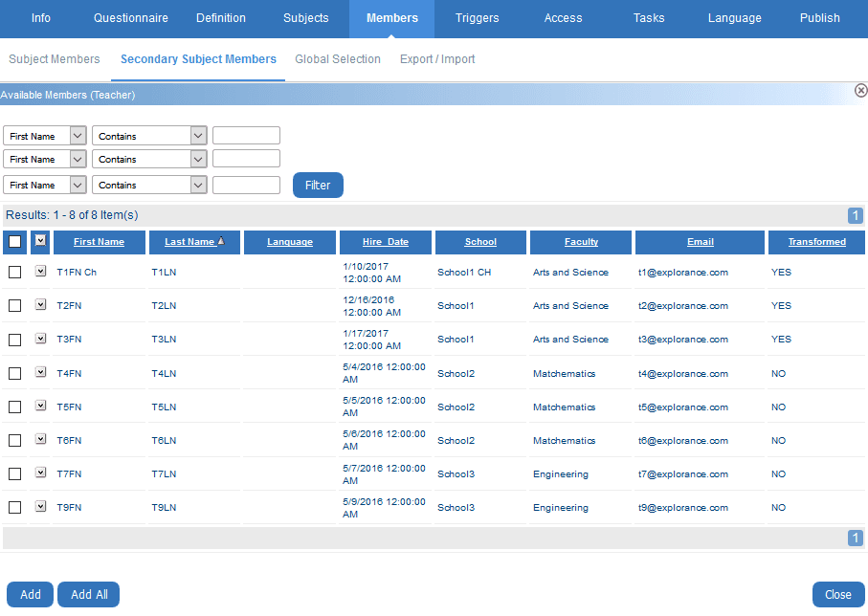Open the Global Selection sub-tab
The height and width of the screenshot is (616, 868).
338,59
